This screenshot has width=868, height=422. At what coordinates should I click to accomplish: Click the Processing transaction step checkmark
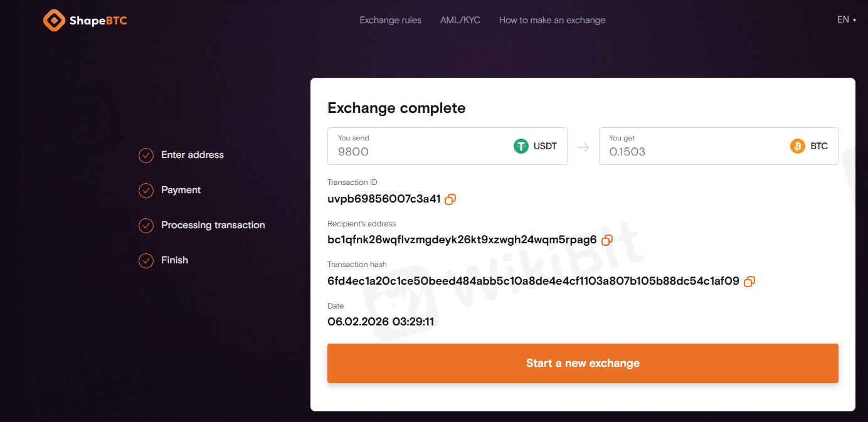(146, 226)
